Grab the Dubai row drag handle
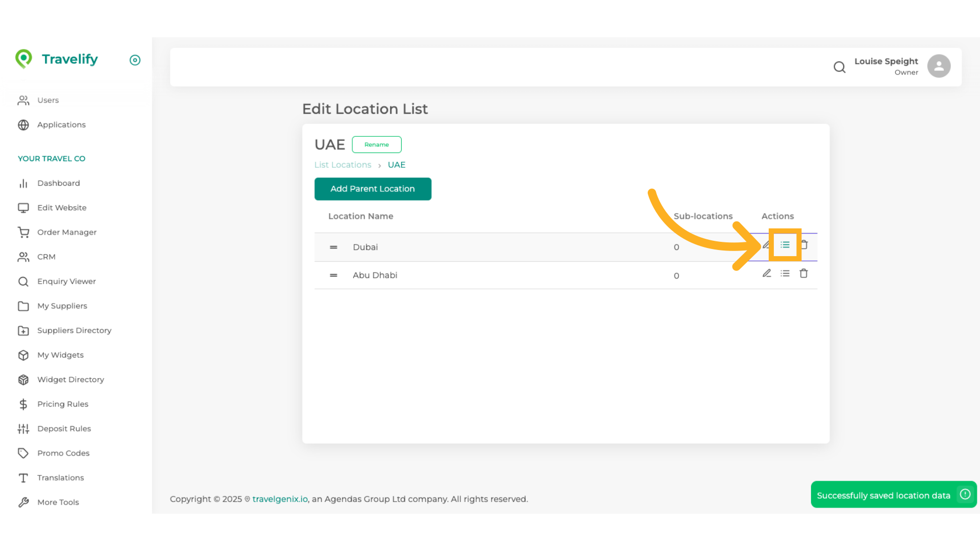 pos(333,247)
